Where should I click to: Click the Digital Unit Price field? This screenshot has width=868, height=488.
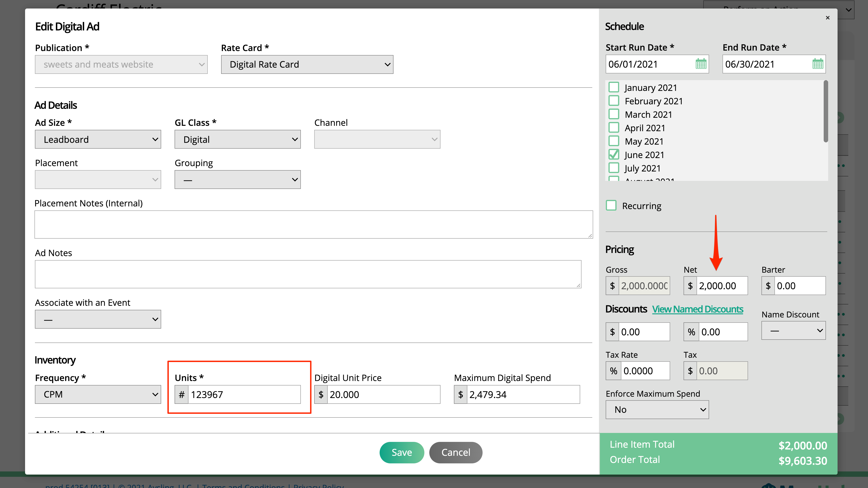(x=384, y=395)
